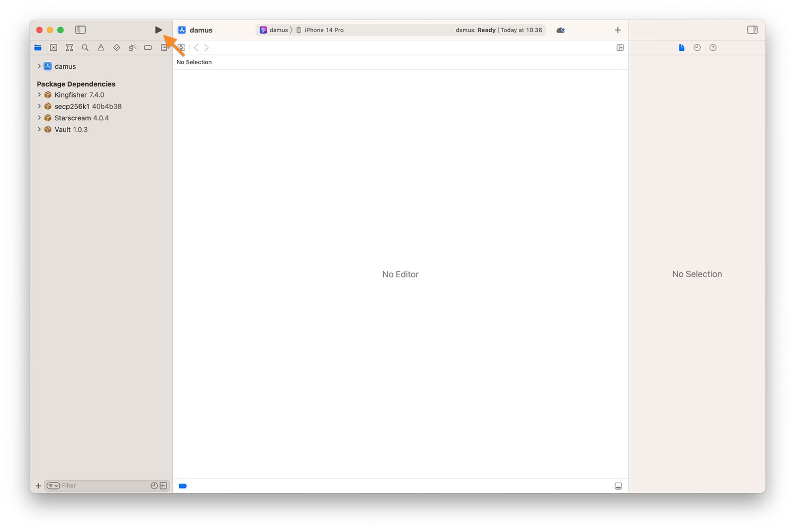The image size is (795, 532).
Task: Open the related items grid menu
Action: click(x=181, y=48)
